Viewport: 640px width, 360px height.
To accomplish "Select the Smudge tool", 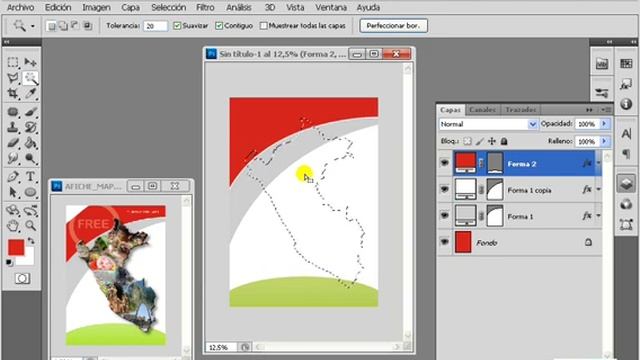I will click(x=13, y=158).
